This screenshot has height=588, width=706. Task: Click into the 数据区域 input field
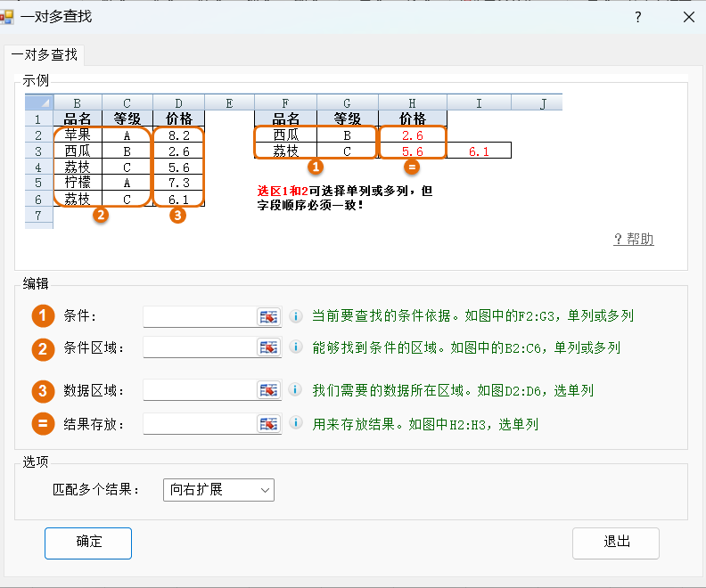[x=200, y=390]
